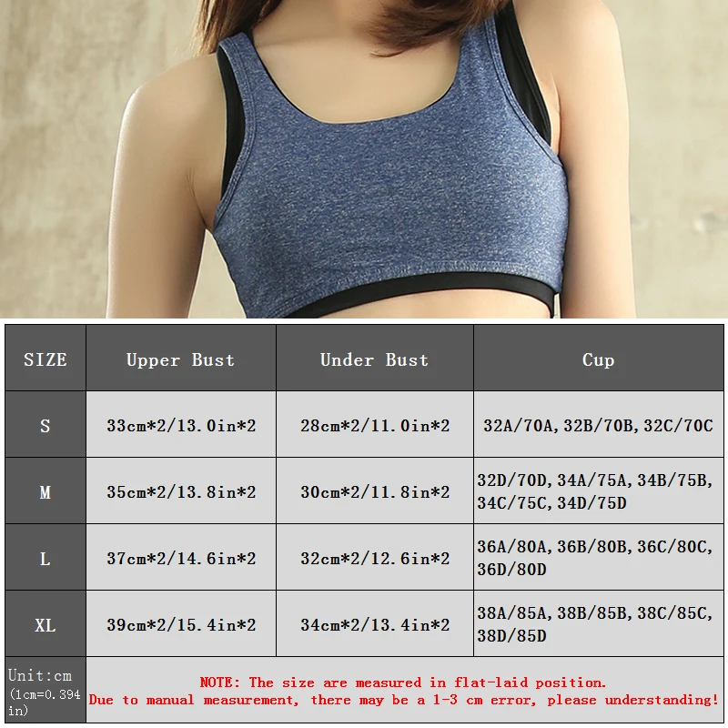
Task: Click the 33cm*2/13.0in*2 upper bust cell
Action: point(181,424)
